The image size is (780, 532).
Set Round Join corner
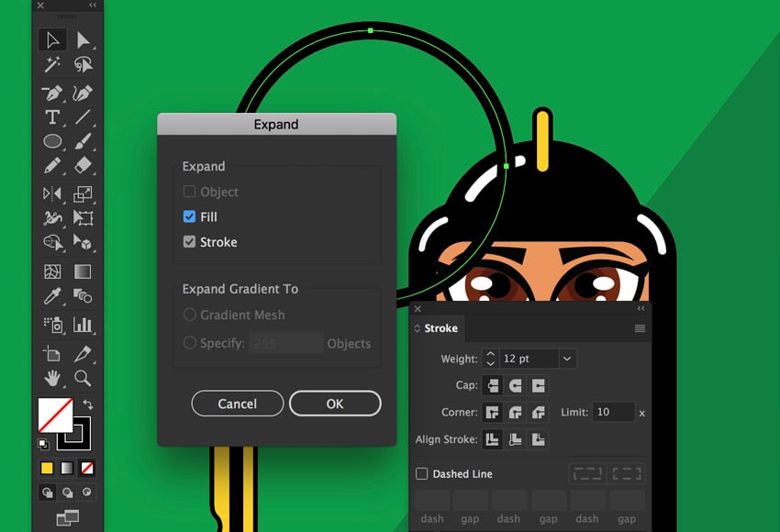click(516, 412)
